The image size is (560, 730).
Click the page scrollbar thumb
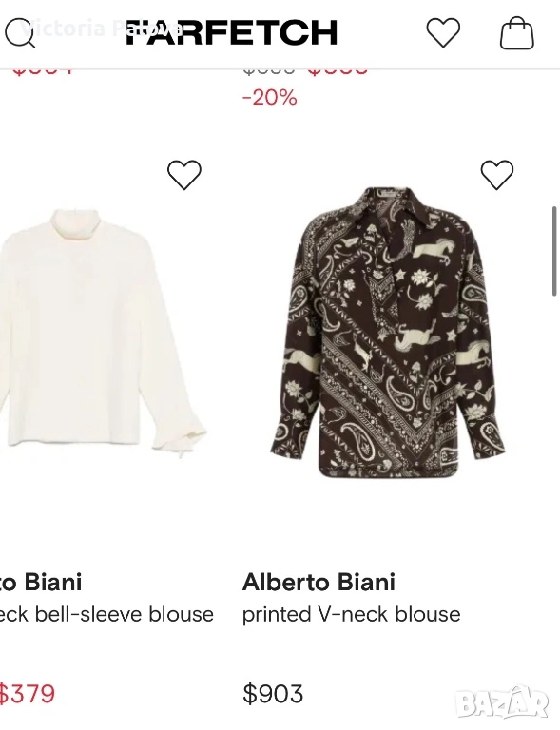pyautogui.click(x=554, y=251)
